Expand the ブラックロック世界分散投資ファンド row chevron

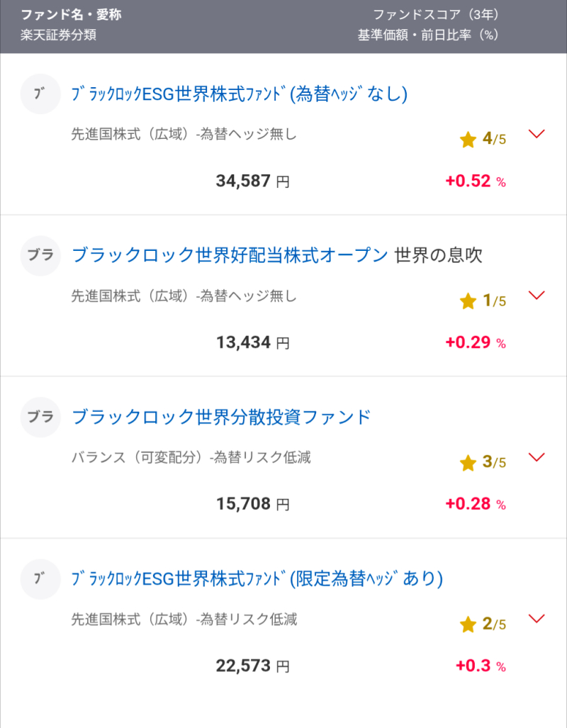click(537, 457)
